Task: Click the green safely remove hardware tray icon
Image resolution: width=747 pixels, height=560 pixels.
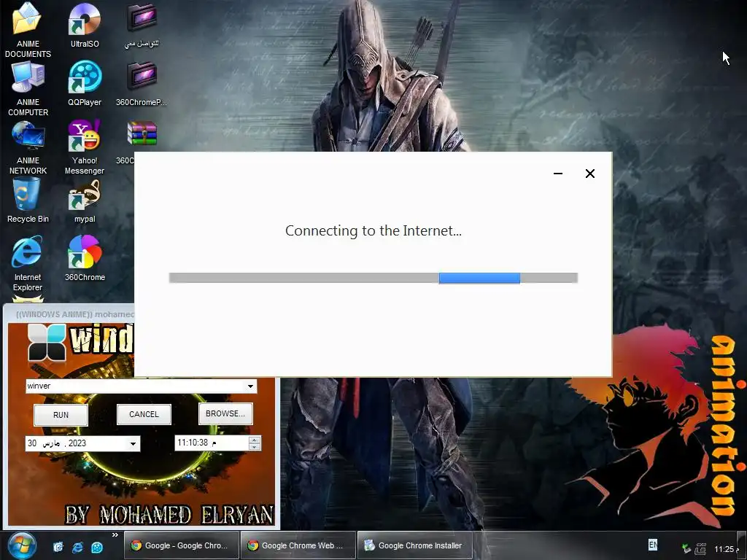Action: pos(686,548)
